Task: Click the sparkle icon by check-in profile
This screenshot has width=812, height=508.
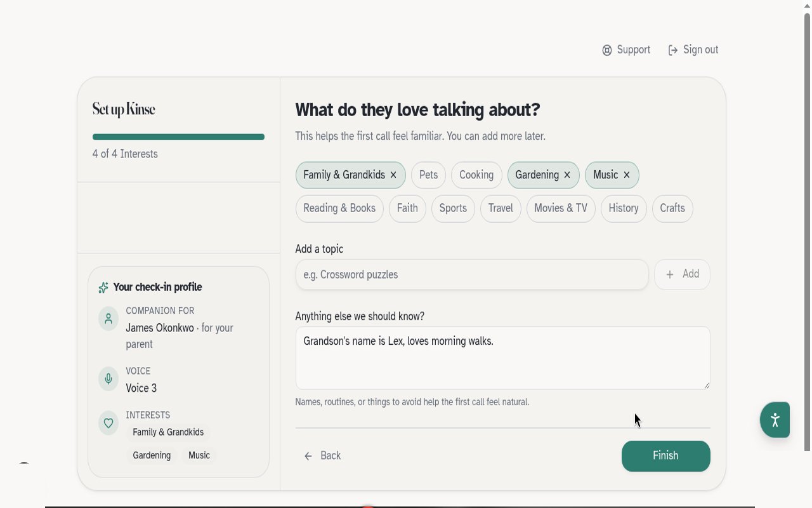Action: [103, 288]
